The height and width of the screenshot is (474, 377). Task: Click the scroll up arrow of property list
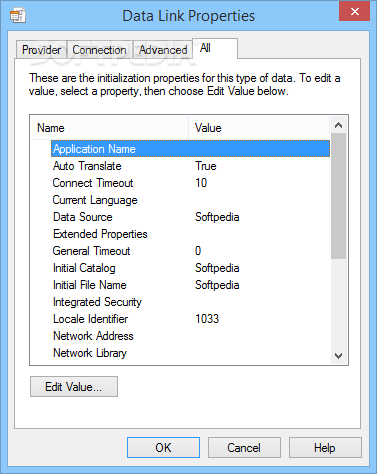click(339, 125)
